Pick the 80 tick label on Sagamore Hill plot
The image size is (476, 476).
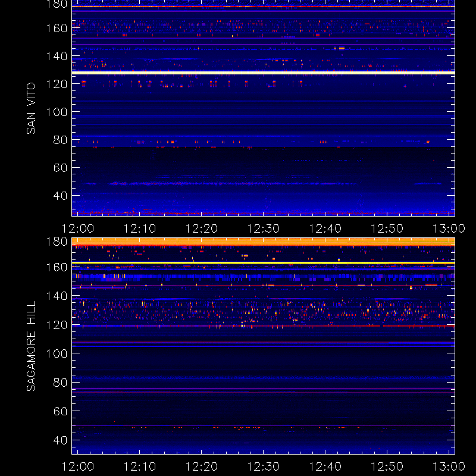(60, 383)
